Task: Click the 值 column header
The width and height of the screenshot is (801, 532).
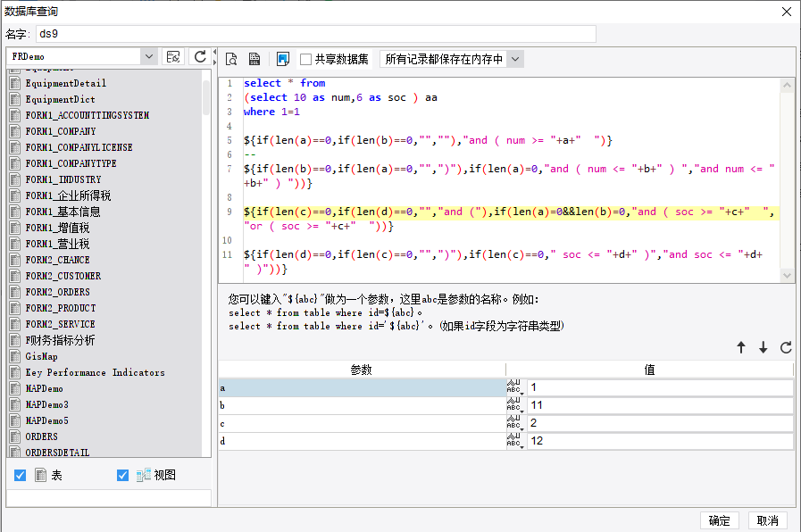Action: tap(650, 370)
